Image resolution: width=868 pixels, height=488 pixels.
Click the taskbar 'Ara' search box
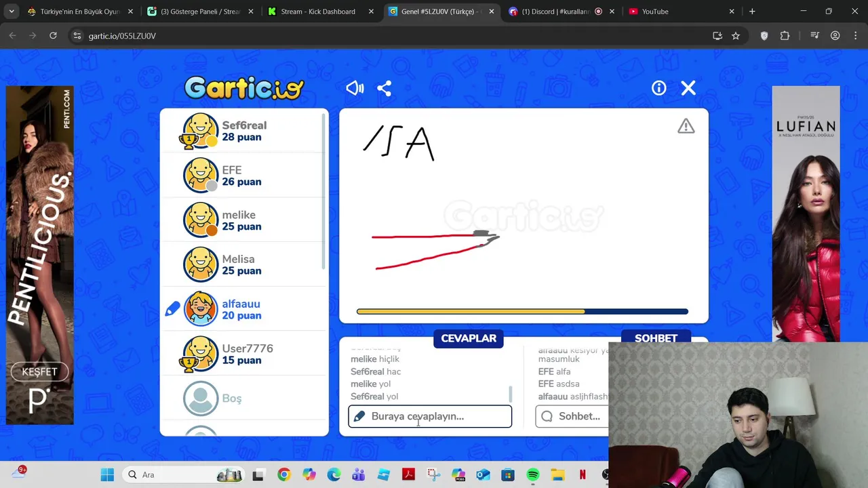184,474
